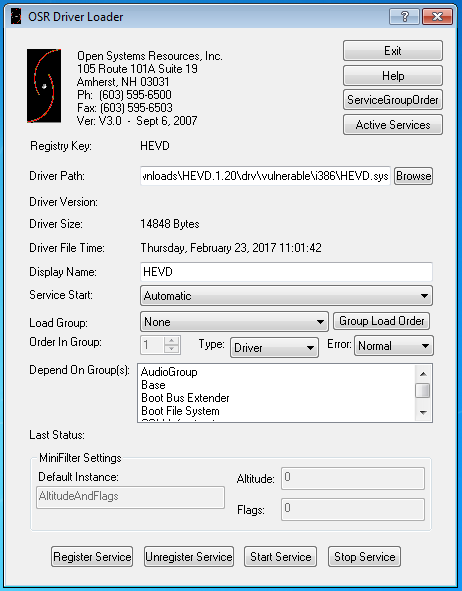Image resolution: width=462 pixels, height=591 pixels.
Task: Click the question mark help title button
Action: point(404,17)
